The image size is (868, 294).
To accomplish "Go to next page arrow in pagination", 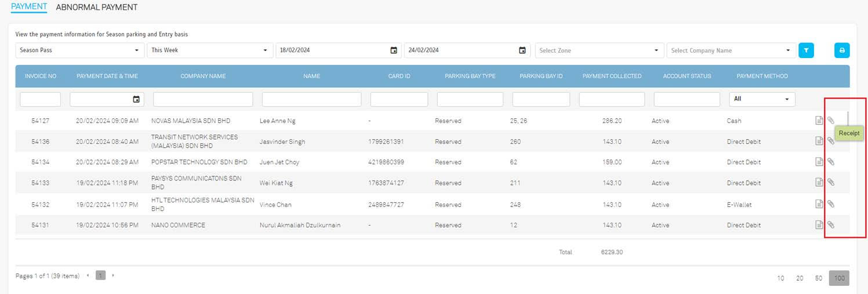I will [x=113, y=275].
